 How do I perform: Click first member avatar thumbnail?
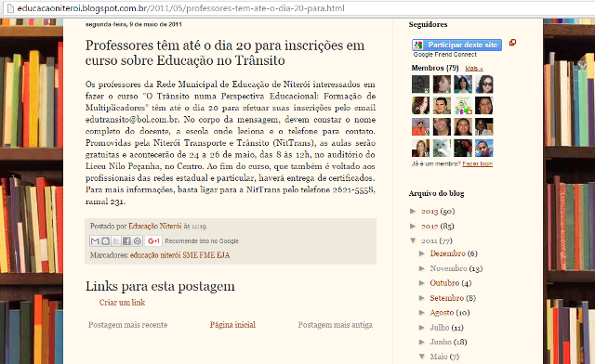pos(420,84)
